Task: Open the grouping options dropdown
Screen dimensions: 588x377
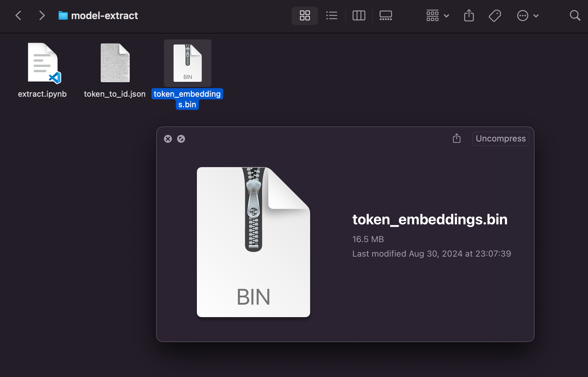Action: [437, 15]
